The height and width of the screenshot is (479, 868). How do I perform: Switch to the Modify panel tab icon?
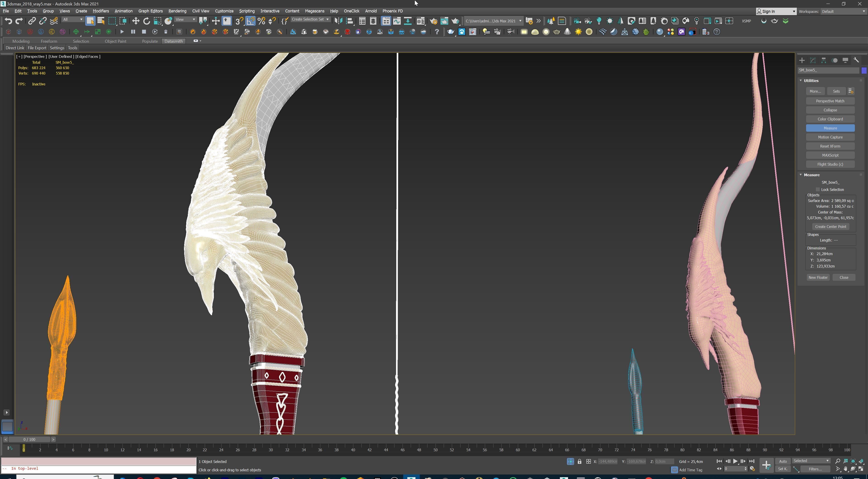(813, 60)
